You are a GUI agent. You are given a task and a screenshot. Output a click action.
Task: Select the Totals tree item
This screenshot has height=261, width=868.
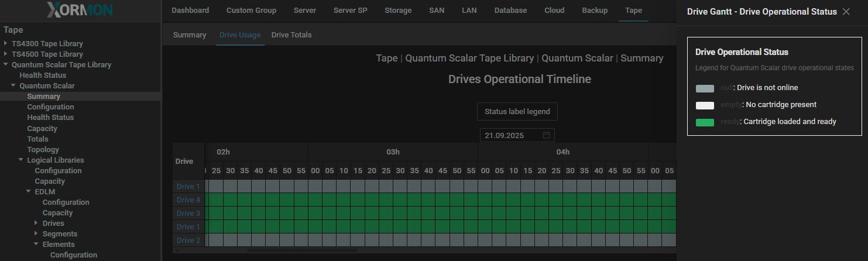tap(37, 139)
